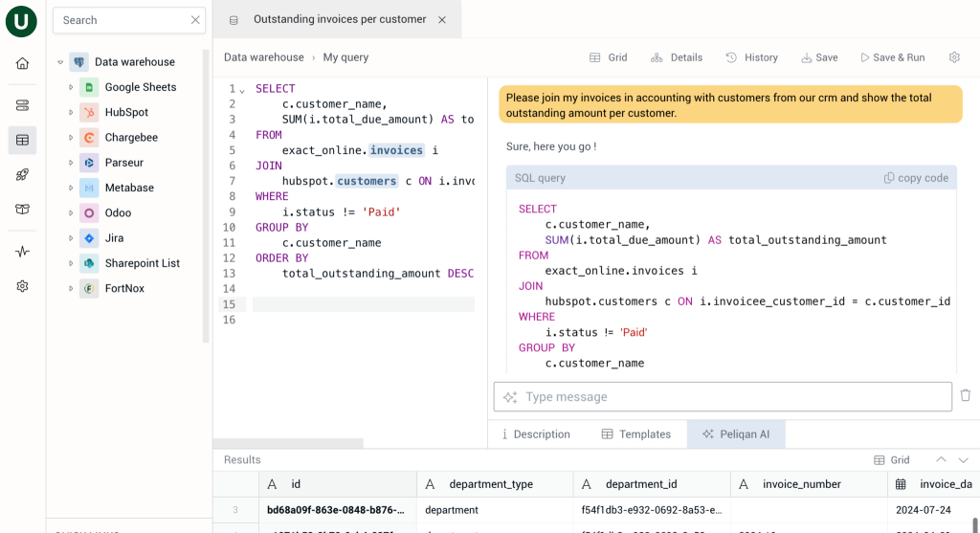Viewport: 980px width, 533px height.
Task: Expand the Odoo tree node
Action: 71,213
